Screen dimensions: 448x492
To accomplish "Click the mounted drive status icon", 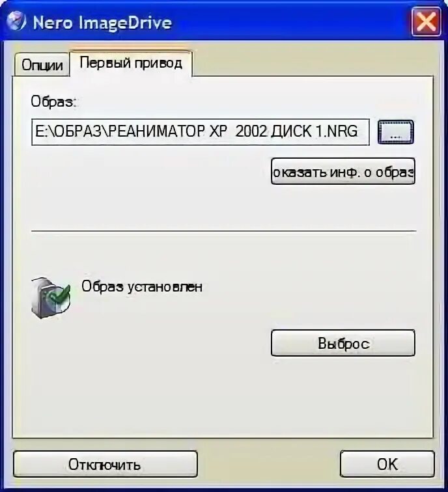I will [x=51, y=297].
